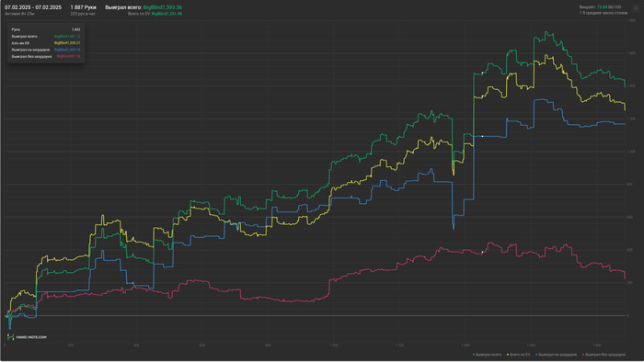Click the white marker on blue line
The width and height of the screenshot is (644, 362).
[x=483, y=136]
